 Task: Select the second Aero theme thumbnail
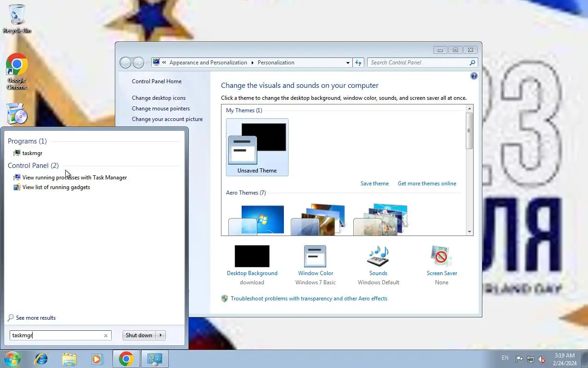[x=318, y=220]
